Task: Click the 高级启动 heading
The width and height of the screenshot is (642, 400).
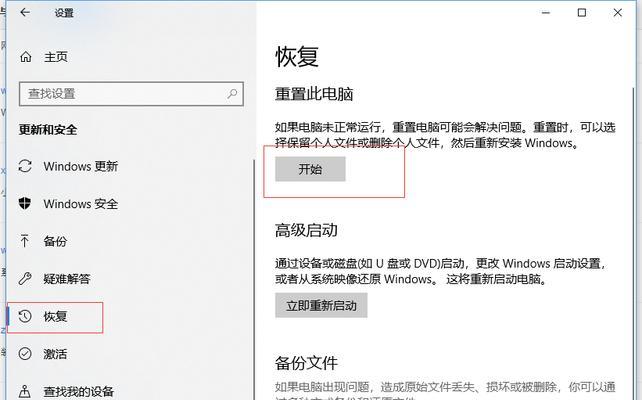Action: point(306,230)
